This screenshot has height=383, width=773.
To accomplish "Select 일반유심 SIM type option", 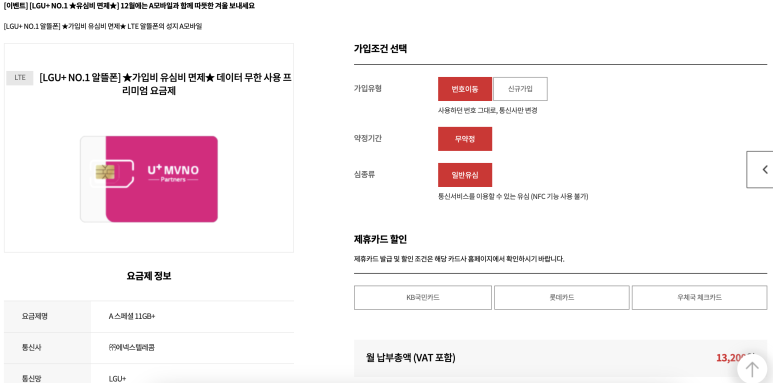I will [465, 175].
